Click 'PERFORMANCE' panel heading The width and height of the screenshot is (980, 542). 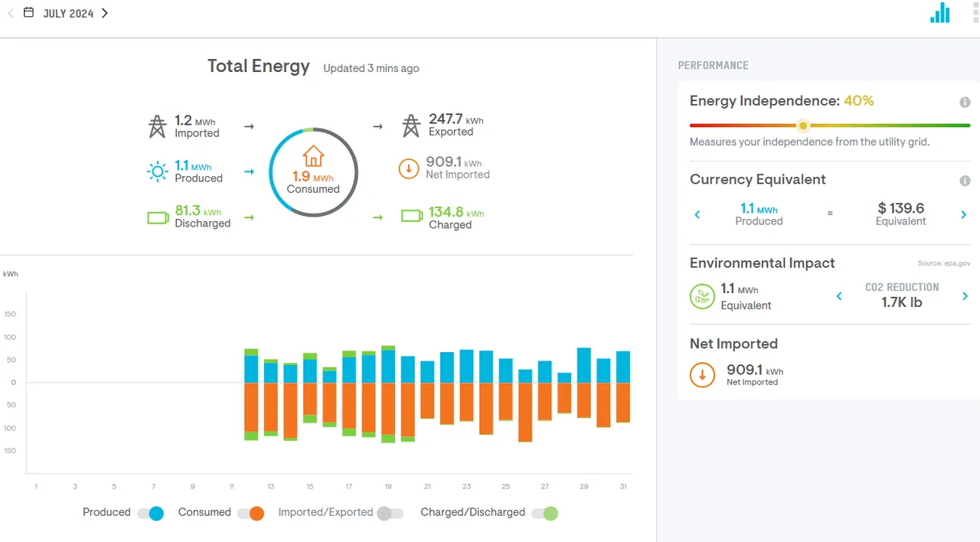pos(714,66)
